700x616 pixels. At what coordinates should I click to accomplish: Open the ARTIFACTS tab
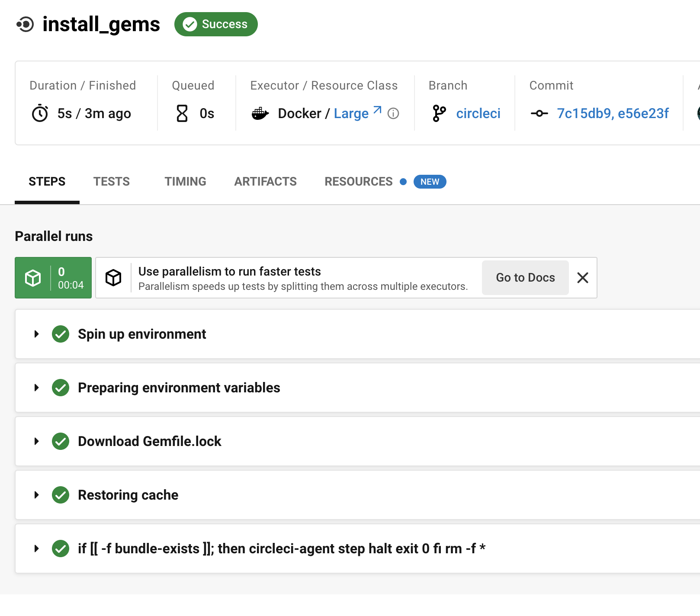265,182
